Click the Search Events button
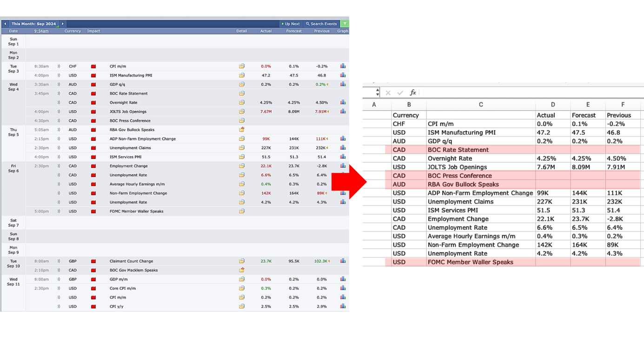The image size is (644, 362). [x=321, y=24]
